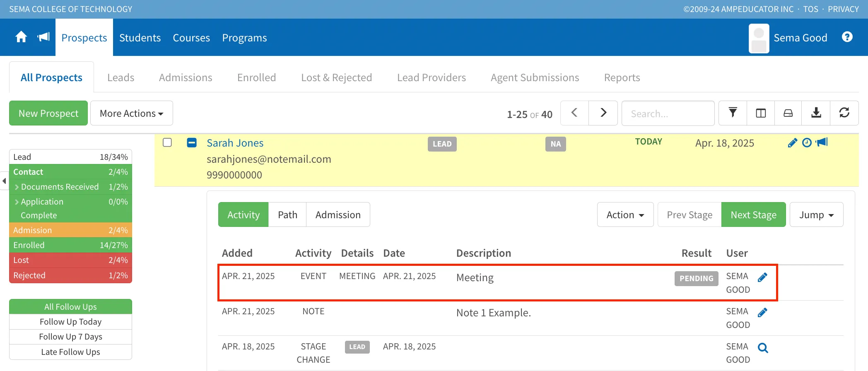Click megaphone icon in Sarah Jones row
This screenshot has width=868, height=371.
(822, 142)
